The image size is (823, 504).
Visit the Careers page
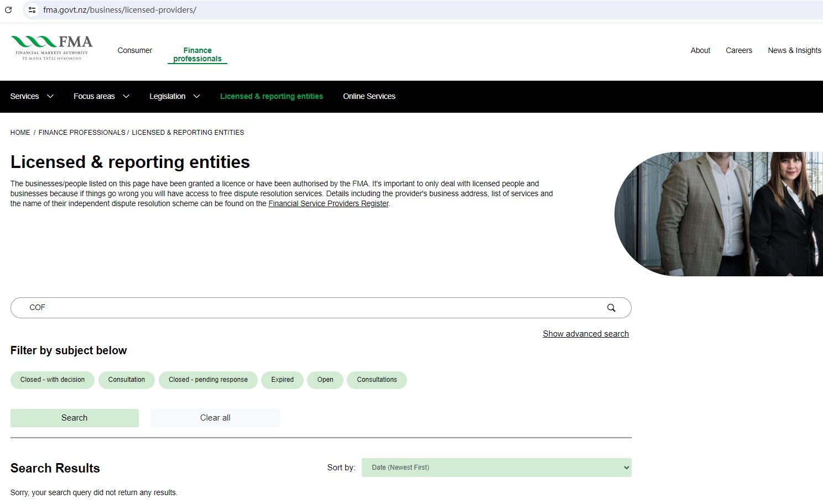click(739, 50)
